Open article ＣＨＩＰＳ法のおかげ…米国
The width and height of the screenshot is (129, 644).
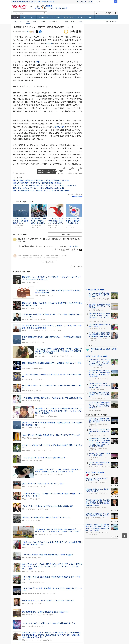(x=49, y=623)
